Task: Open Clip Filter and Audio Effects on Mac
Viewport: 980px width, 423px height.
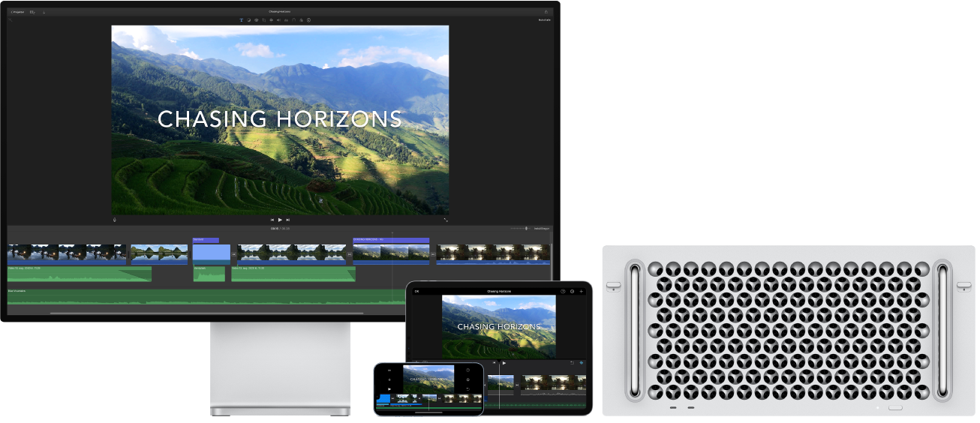Action: [x=301, y=20]
